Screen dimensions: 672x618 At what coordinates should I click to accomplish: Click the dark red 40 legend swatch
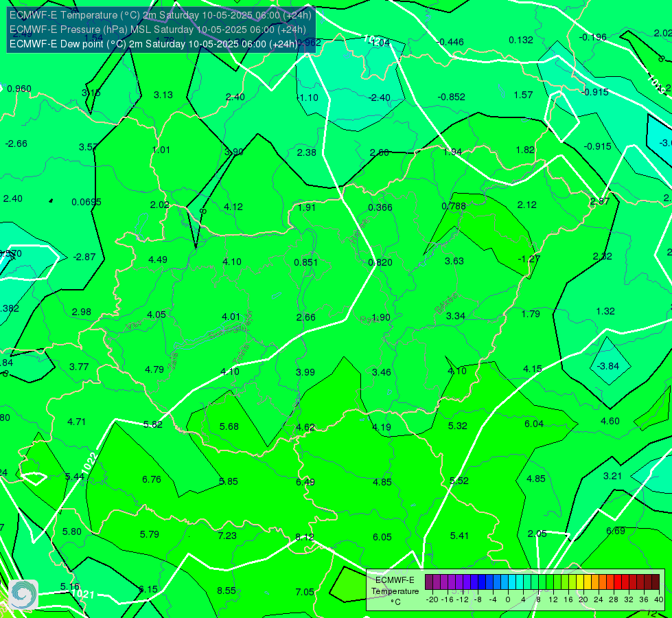coord(656,582)
